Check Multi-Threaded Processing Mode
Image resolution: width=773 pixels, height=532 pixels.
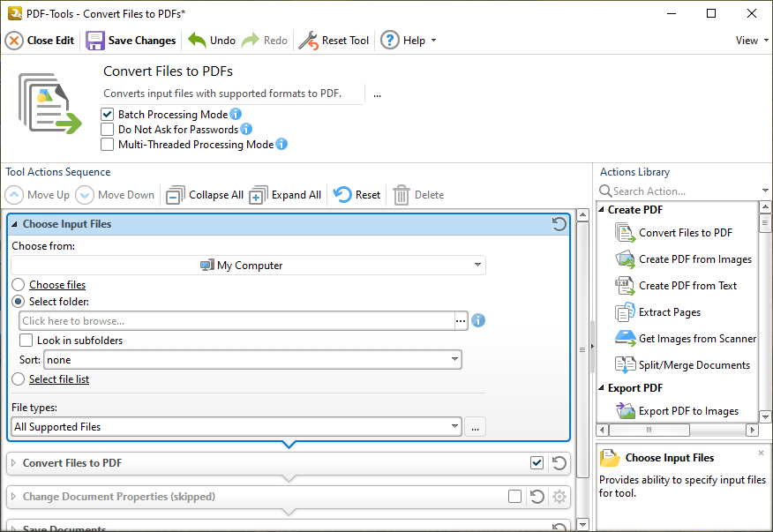[107, 145]
